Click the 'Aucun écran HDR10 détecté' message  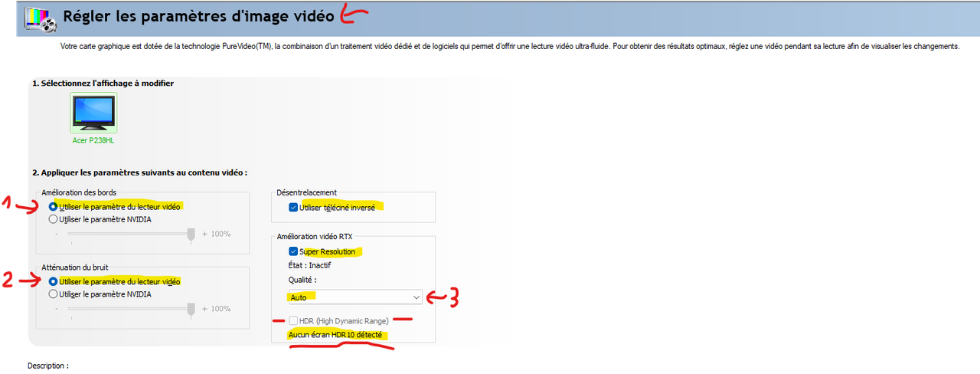pos(335,335)
